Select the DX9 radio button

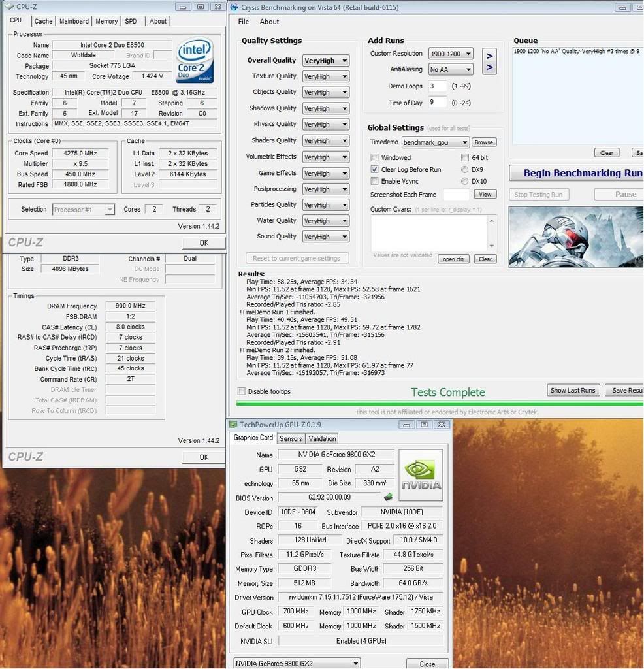(x=464, y=169)
